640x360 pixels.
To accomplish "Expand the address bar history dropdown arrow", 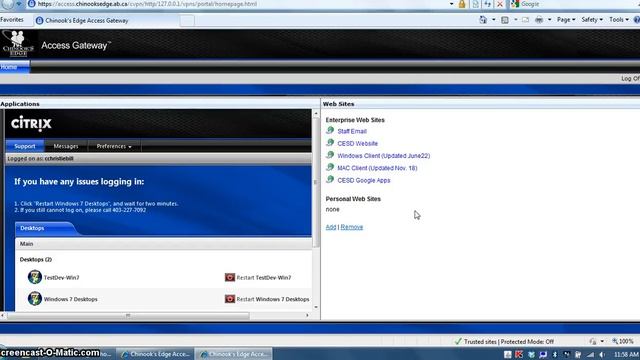I will click(451, 4).
